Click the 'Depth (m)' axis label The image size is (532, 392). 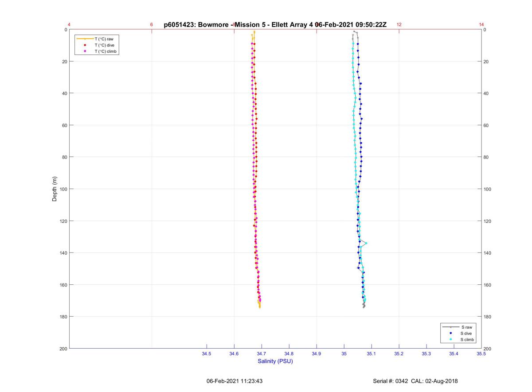click(55, 189)
